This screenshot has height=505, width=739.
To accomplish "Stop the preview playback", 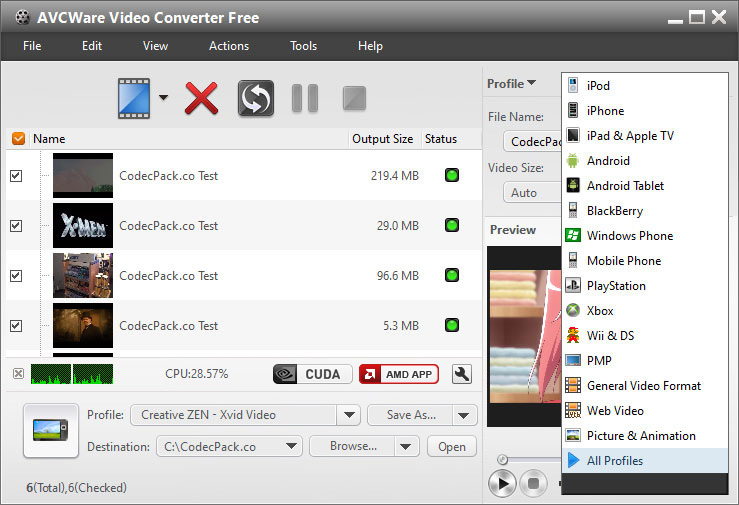I will click(533, 483).
